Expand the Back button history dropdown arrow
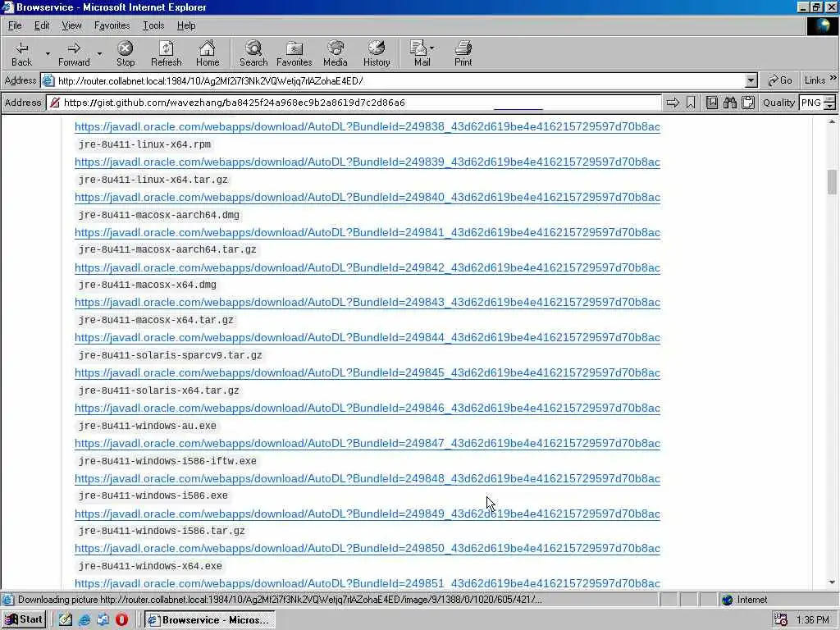 coord(48,53)
